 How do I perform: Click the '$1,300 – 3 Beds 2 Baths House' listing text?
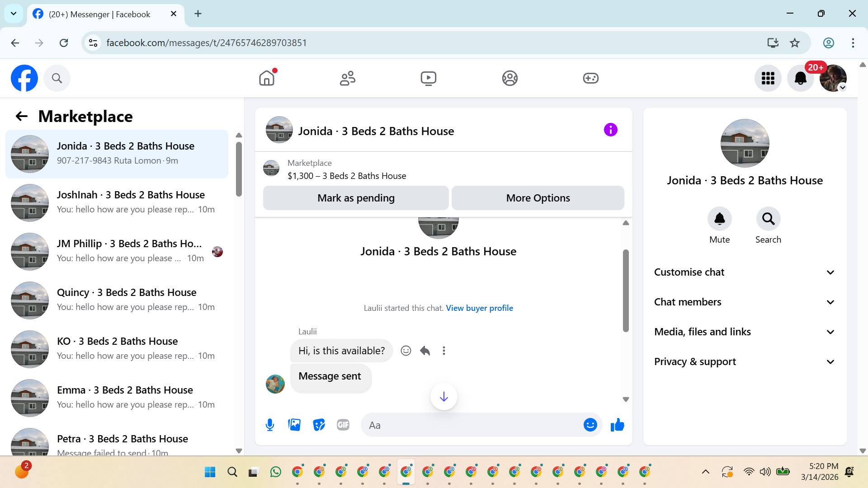pyautogui.click(x=347, y=176)
